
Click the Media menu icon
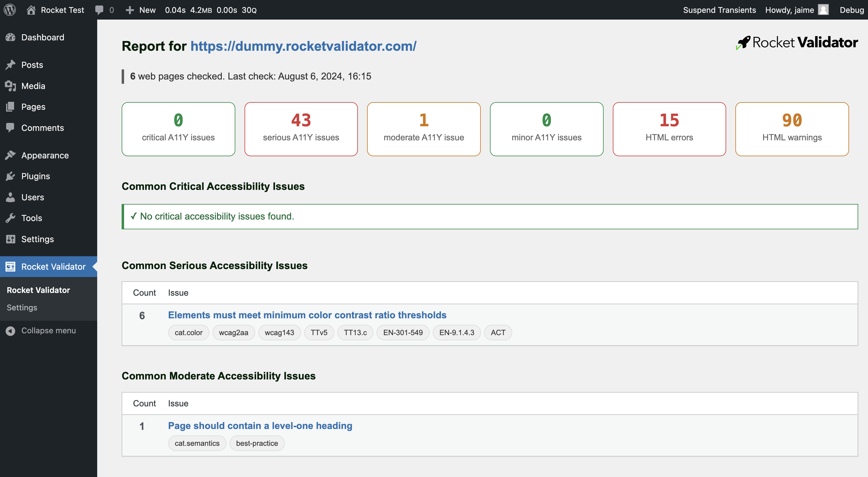click(11, 85)
